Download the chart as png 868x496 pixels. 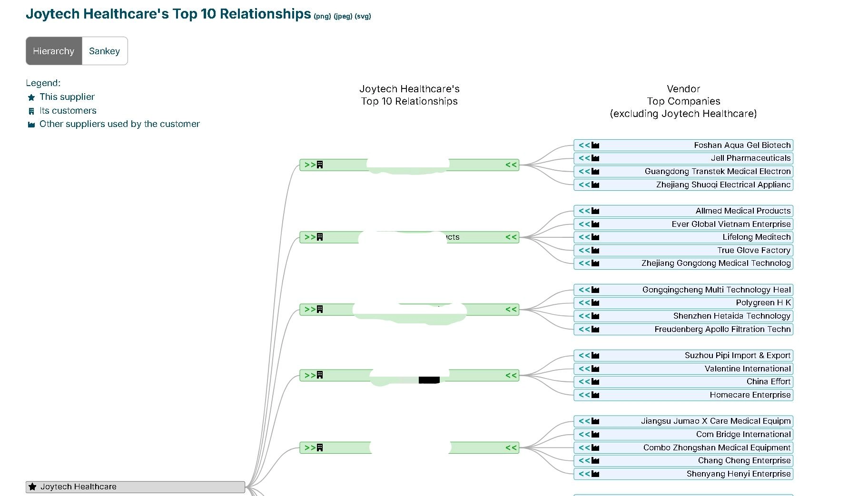[322, 17]
